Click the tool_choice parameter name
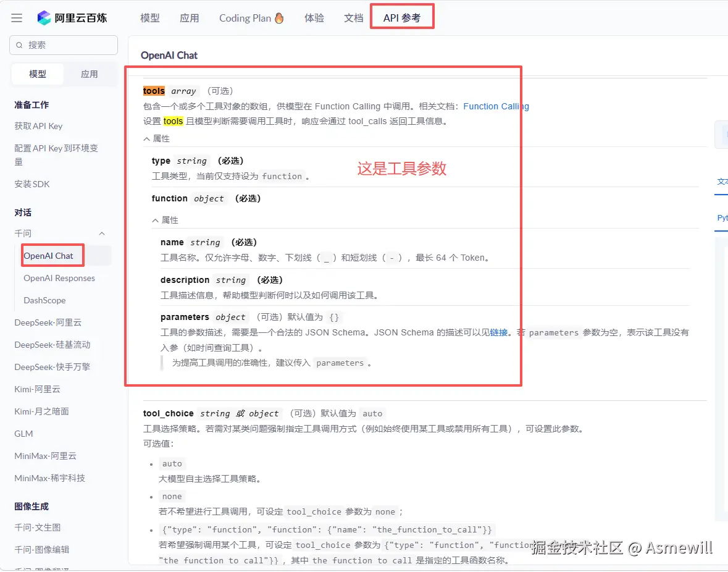The height and width of the screenshot is (572, 728). tap(168, 413)
